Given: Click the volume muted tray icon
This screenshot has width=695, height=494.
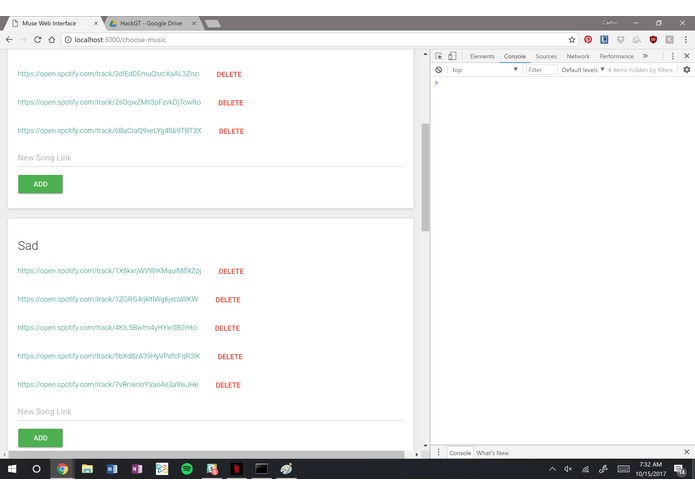Looking at the screenshot, I should click(568, 469).
